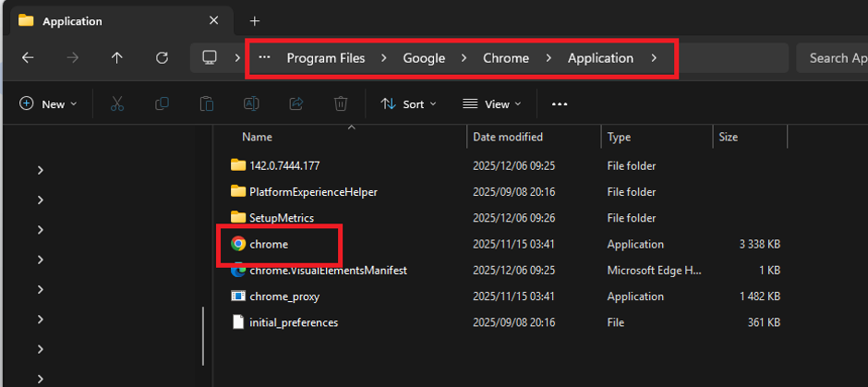
Task: Sort by Name column header
Action: coord(257,137)
